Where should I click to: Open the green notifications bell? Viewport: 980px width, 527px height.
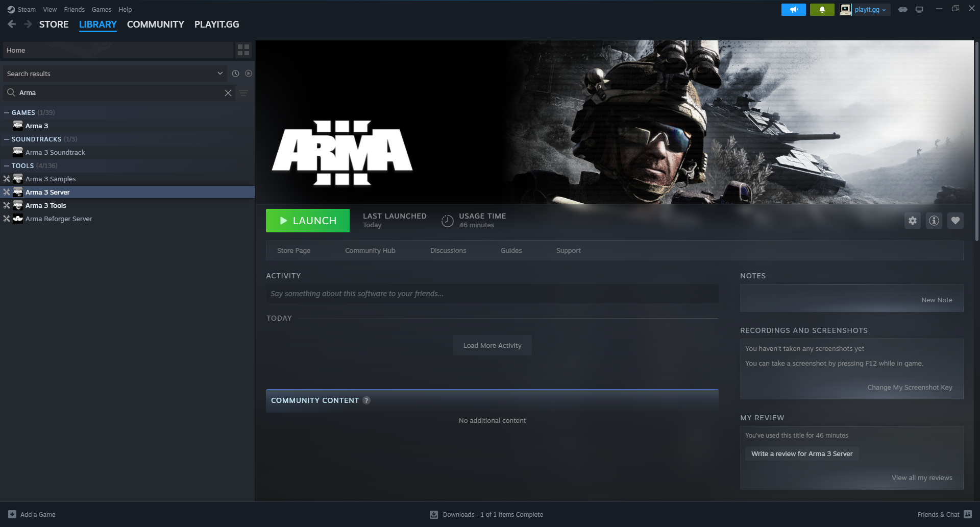[822, 10]
